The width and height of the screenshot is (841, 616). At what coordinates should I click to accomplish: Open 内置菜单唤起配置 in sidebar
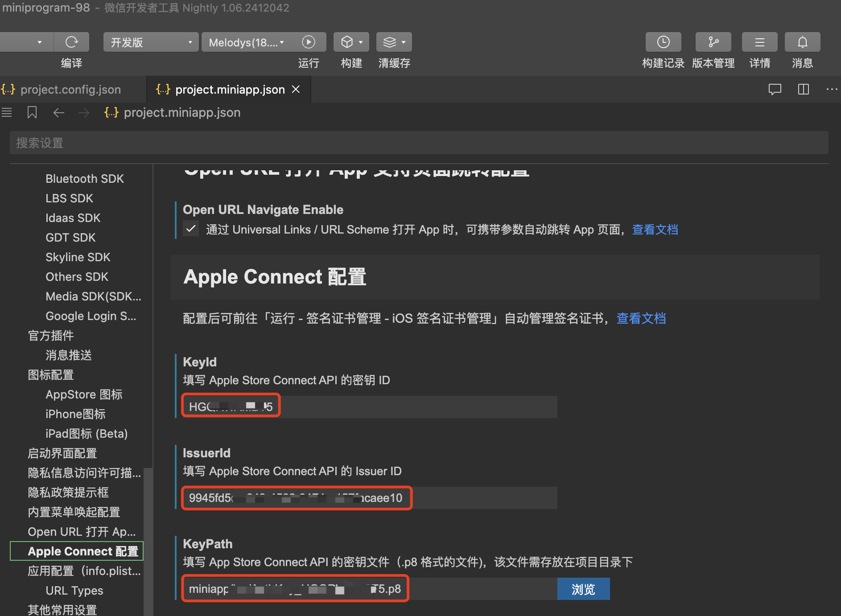tap(74, 512)
